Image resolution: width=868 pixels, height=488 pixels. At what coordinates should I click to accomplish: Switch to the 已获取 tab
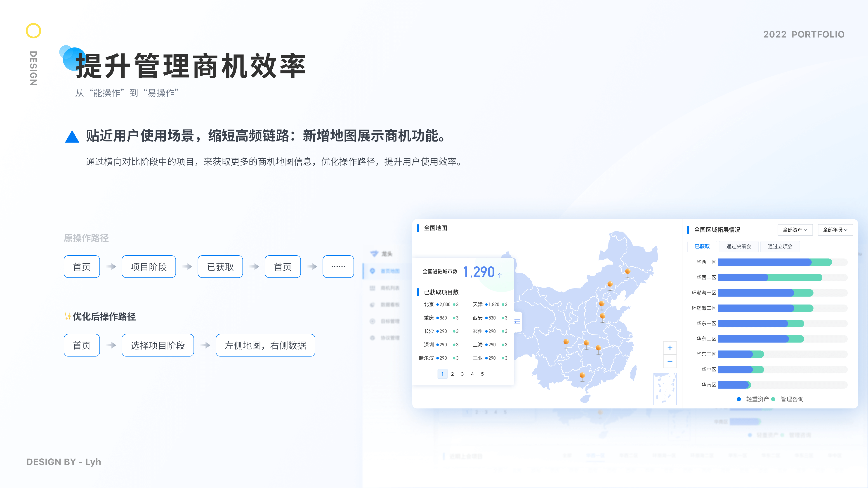[702, 246]
